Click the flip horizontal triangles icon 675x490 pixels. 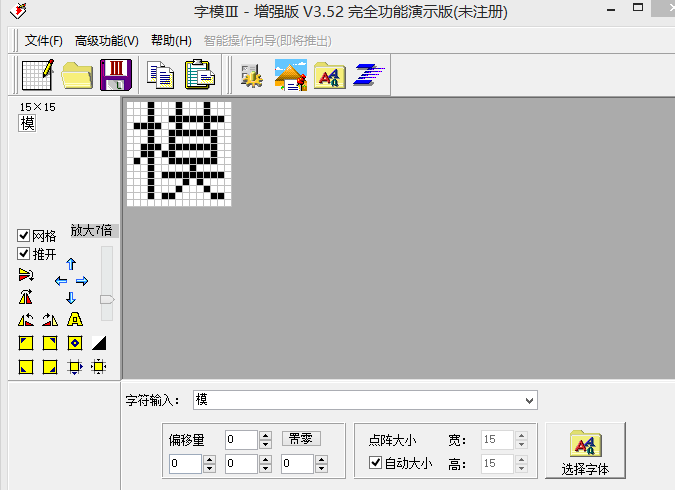click(x=25, y=297)
